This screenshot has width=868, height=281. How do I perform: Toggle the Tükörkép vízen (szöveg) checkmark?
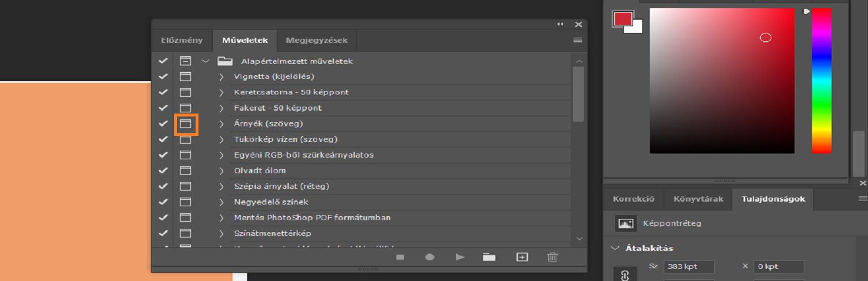pos(163,139)
